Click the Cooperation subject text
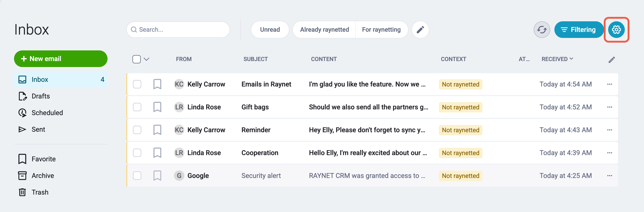 pyautogui.click(x=260, y=153)
